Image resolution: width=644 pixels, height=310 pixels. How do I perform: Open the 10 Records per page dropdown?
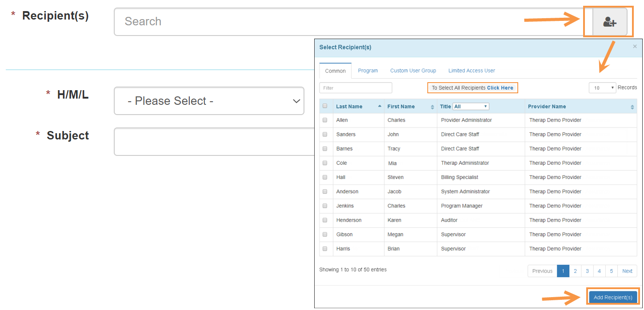[x=602, y=88]
